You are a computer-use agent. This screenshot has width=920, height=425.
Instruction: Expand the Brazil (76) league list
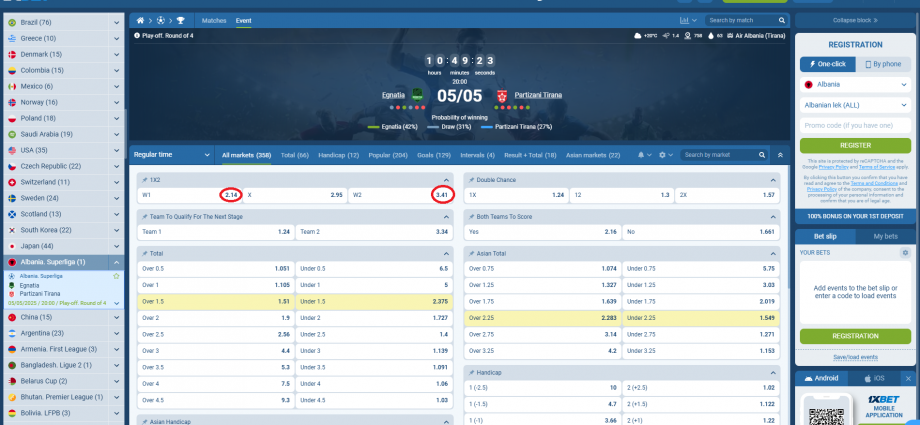[x=117, y=22]
